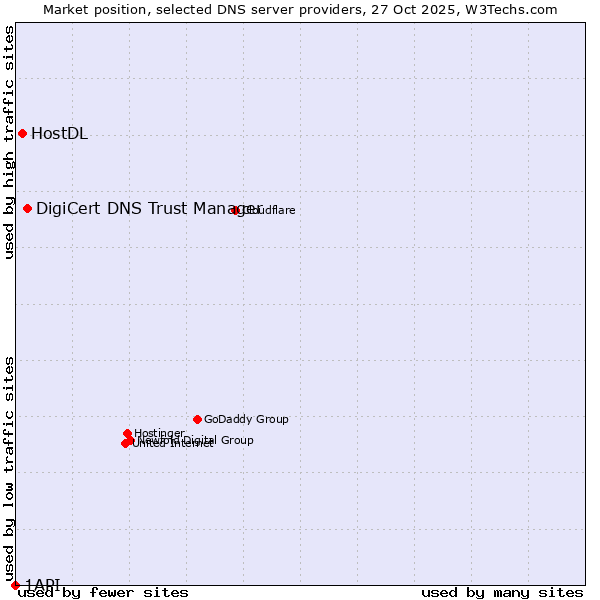Click the red HostDL data point
This screenshot has width=600, height=600.
click(22, 133)
